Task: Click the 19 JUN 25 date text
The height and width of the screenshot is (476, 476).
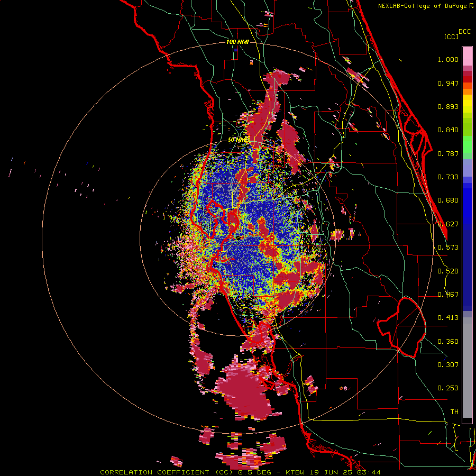Action: tap(331, 472)
